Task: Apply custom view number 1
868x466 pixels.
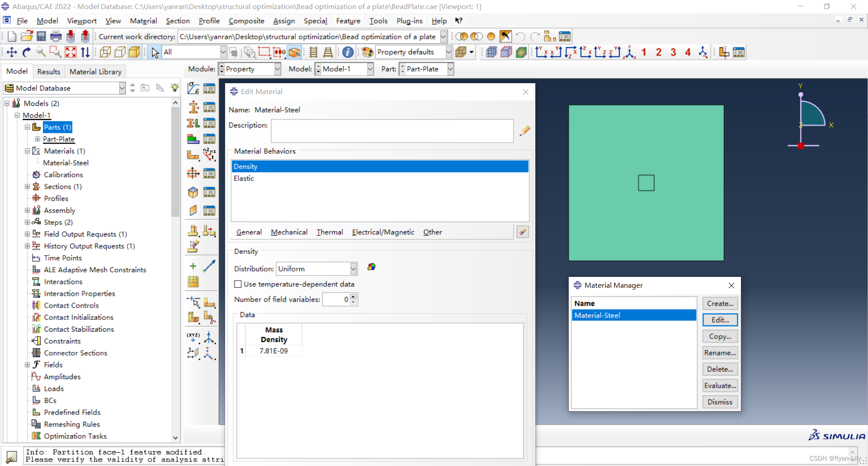Action: 644,52
